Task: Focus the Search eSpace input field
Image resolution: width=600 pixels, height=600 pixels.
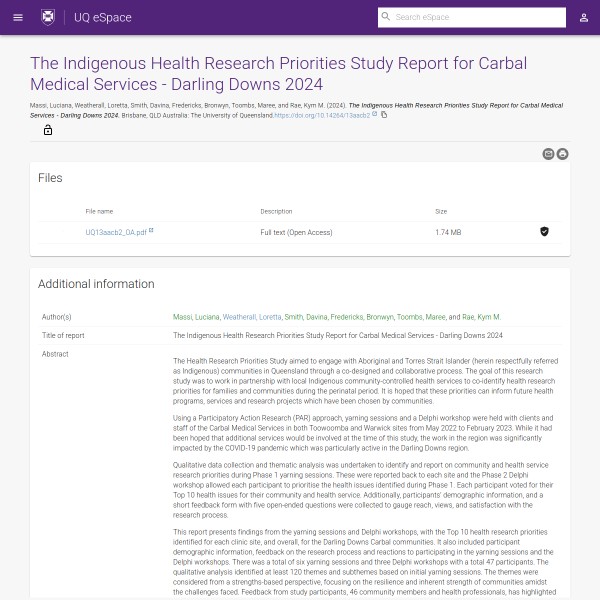Action: (x=470, y=18)
